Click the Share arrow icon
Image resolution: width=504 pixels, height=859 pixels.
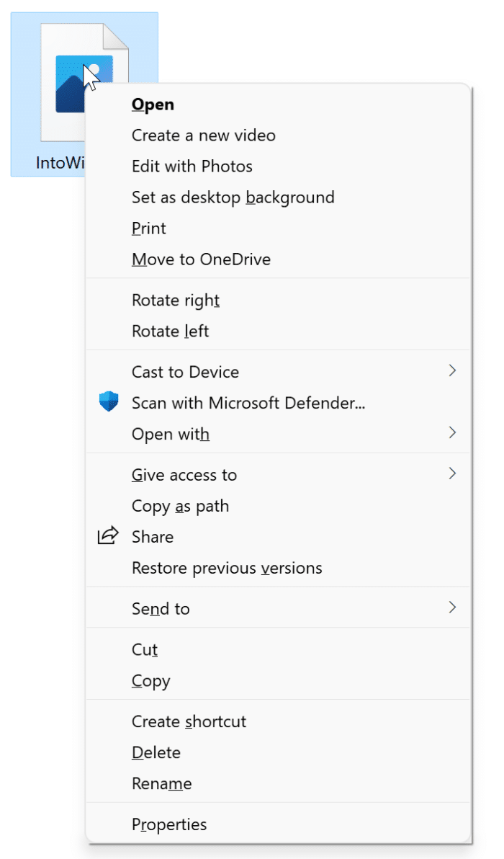tap(108, 535)
